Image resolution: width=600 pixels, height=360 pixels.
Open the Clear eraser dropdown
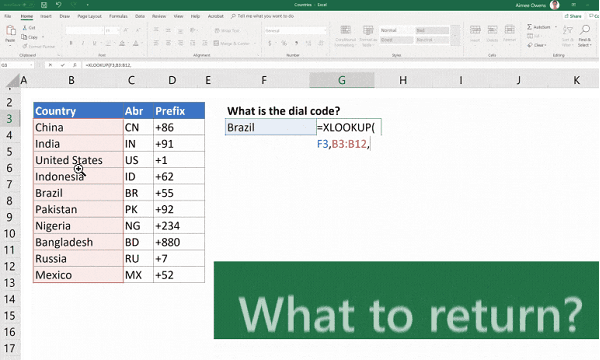[537, 45]
